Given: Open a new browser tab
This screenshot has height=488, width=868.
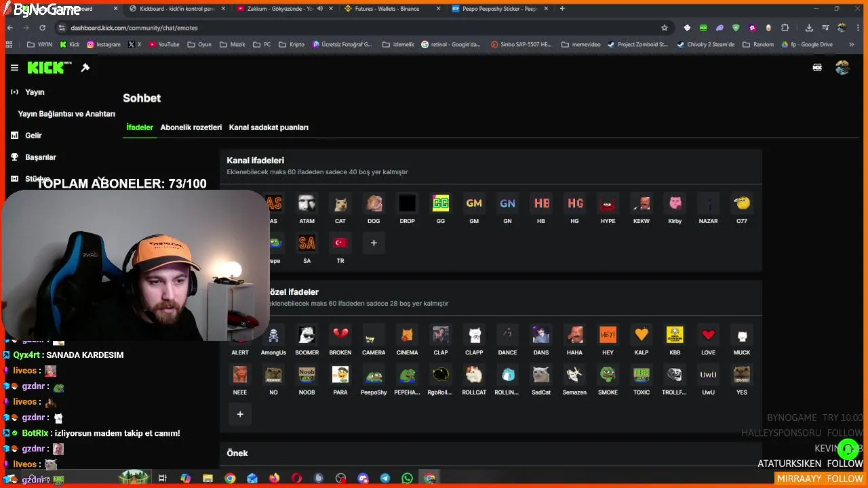Looking at the screenshot, I should [562, 9].
